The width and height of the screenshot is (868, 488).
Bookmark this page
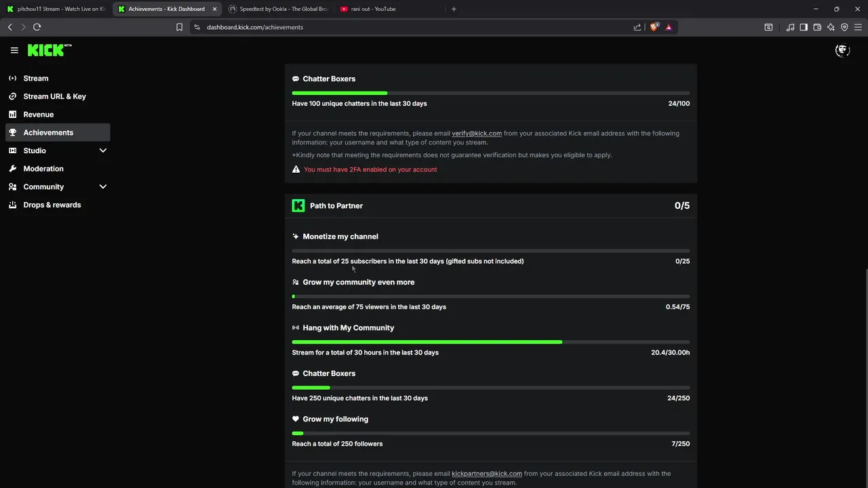[179, 27]
